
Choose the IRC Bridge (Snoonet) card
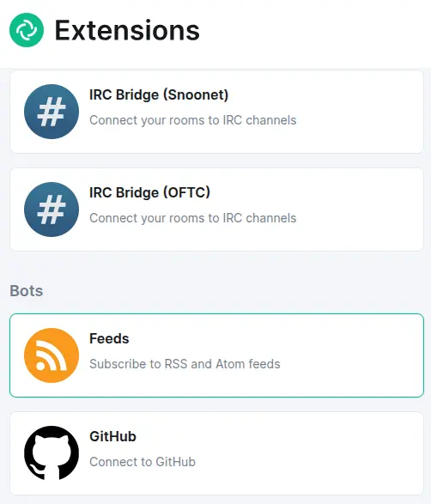coord(216,112)
